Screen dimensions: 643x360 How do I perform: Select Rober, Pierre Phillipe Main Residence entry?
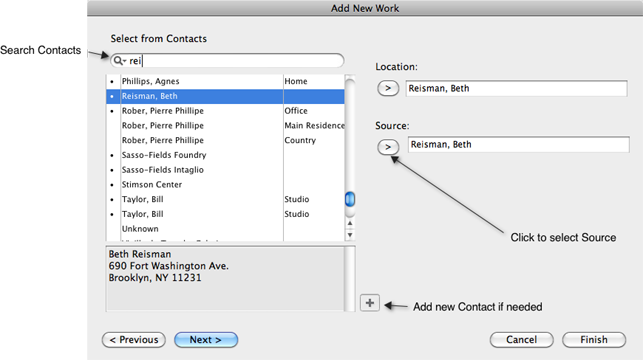coord(225,125)
